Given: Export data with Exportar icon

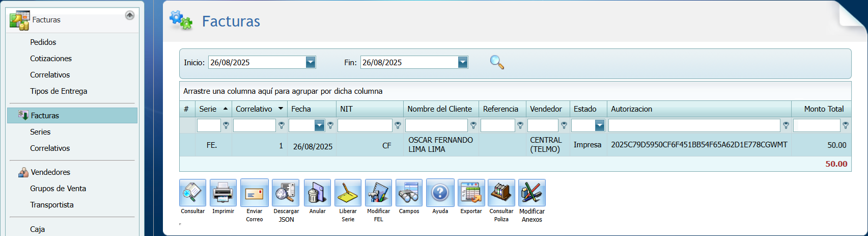Looking at the screenshot, I should point(471,193).
